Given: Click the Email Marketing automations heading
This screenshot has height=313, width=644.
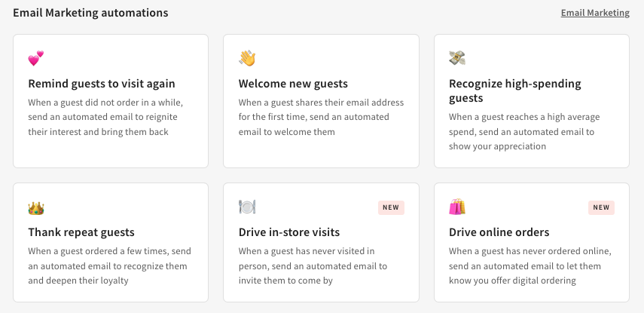Looking at the screenshot, I should (90, 13).
